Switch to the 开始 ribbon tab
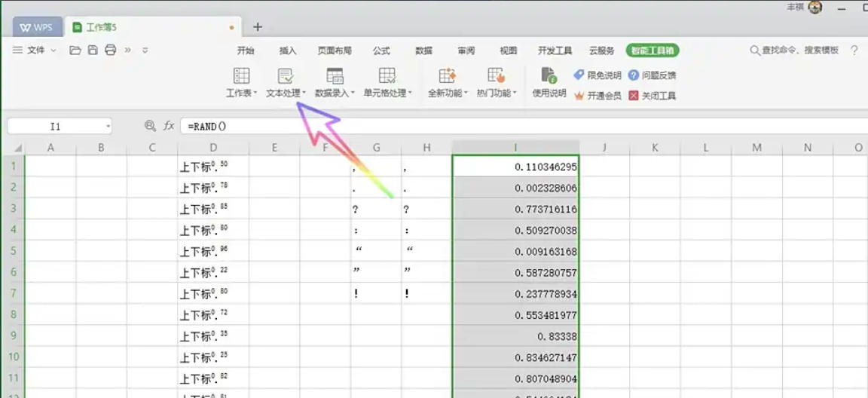The image size is (868, 398). click(245, 51)
